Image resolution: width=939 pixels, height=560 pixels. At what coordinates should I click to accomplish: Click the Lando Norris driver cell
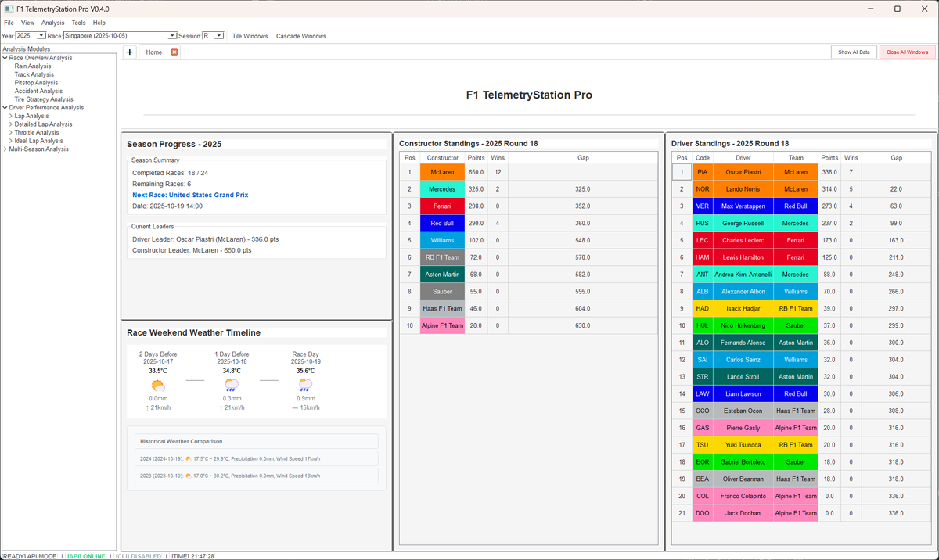tap(743, 189)
